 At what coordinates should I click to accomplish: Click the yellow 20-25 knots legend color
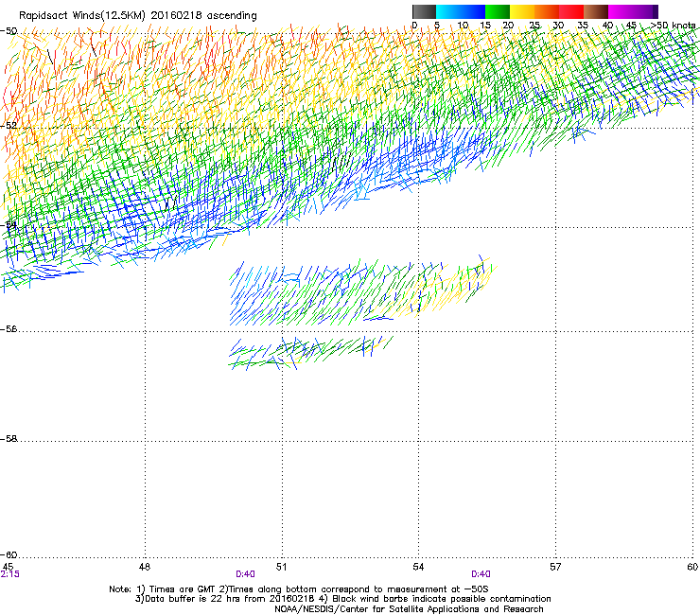coord(522,11)
